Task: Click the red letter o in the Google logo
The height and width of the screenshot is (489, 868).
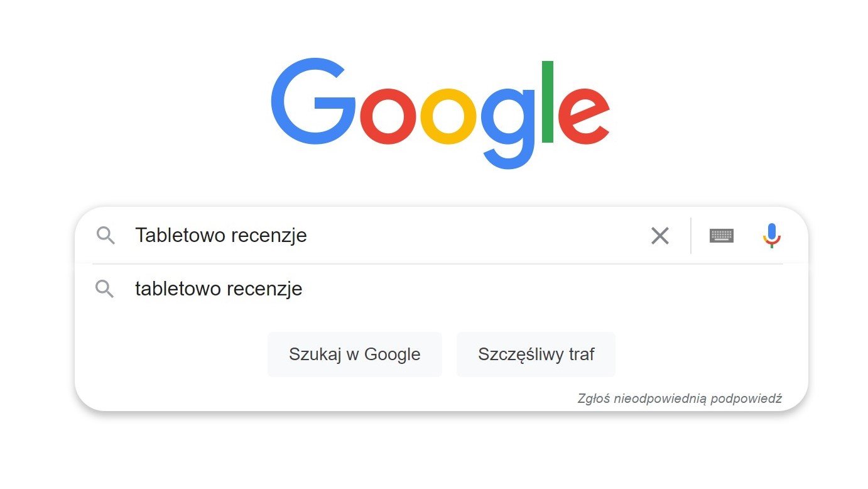Action: pos(388,116)
